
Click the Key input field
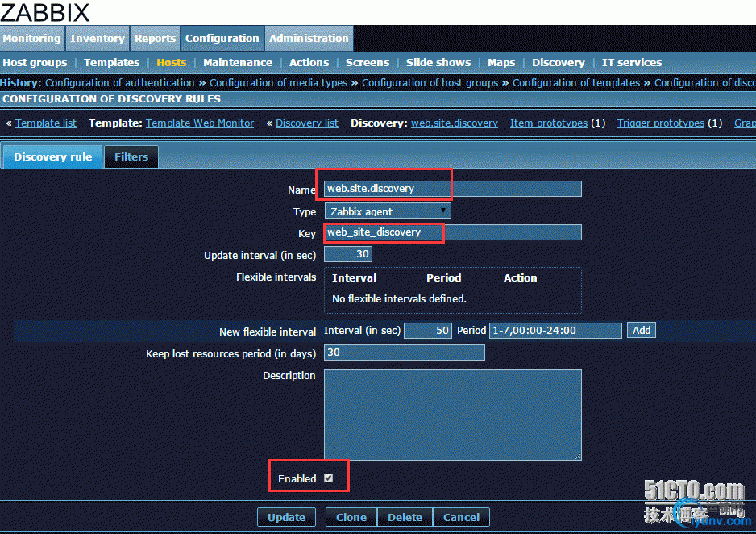coord(453,232)
